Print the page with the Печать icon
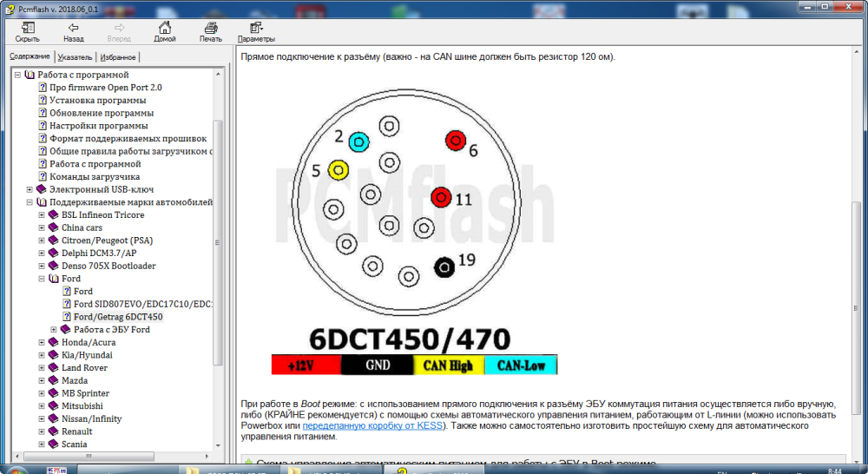The width and height of the screenshot is (868, 474). (210, 28)
